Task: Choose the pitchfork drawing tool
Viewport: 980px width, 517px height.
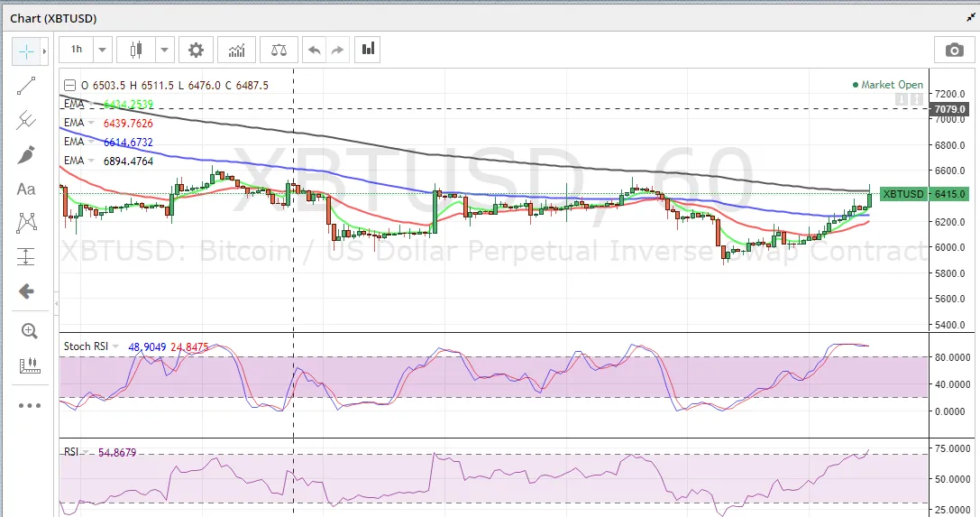Action: point(26,120)
